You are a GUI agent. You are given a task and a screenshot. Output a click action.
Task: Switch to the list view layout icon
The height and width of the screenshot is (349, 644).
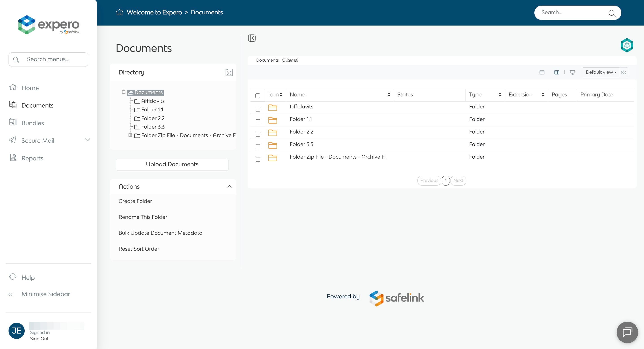542,72
